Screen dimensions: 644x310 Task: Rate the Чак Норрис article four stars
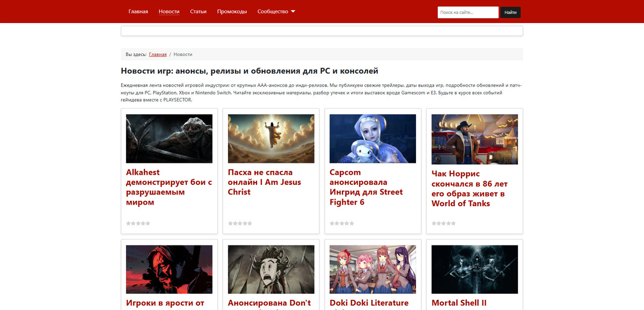(x=449, y=224)
